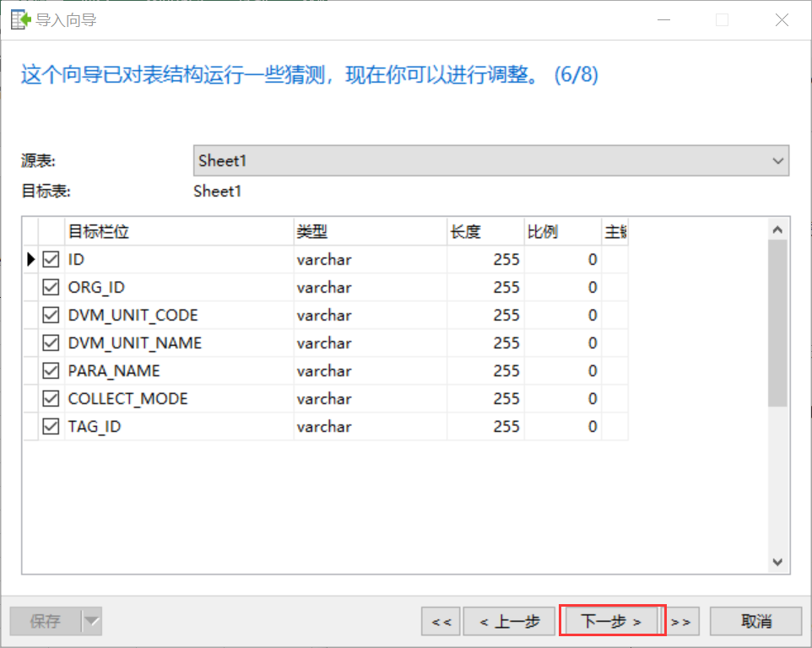Viewport: 812px width, 648px height.
Task: Click the Import Wizard title bar icon
Action: click(x=21, y=20)
